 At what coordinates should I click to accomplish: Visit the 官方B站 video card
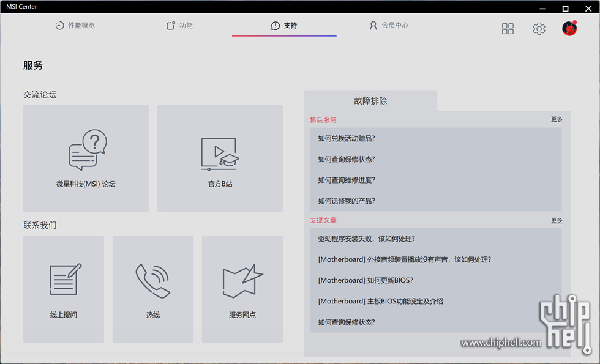pos(220,158)
